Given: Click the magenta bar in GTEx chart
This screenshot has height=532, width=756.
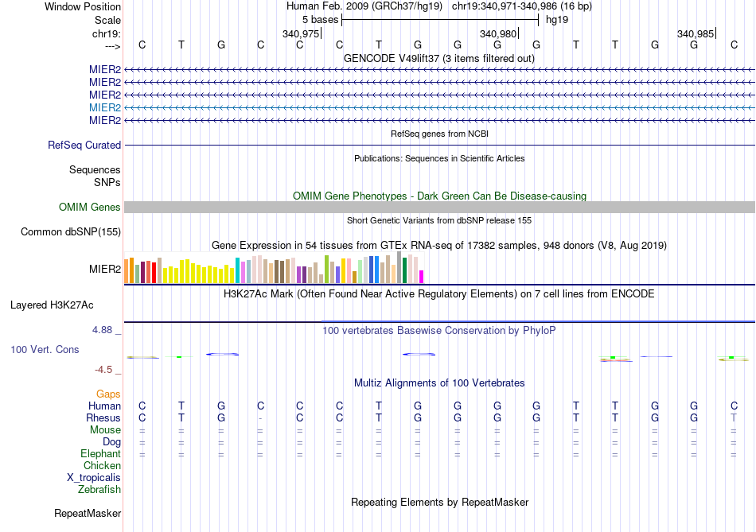Looking at the screenshot, I should click(422, 277).
